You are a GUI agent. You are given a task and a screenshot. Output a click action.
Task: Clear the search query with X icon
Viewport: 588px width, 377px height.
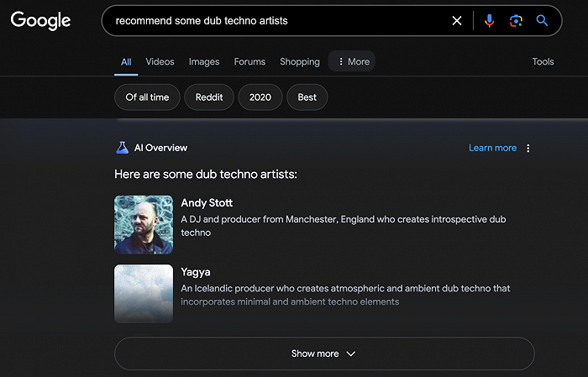(457, 21)
